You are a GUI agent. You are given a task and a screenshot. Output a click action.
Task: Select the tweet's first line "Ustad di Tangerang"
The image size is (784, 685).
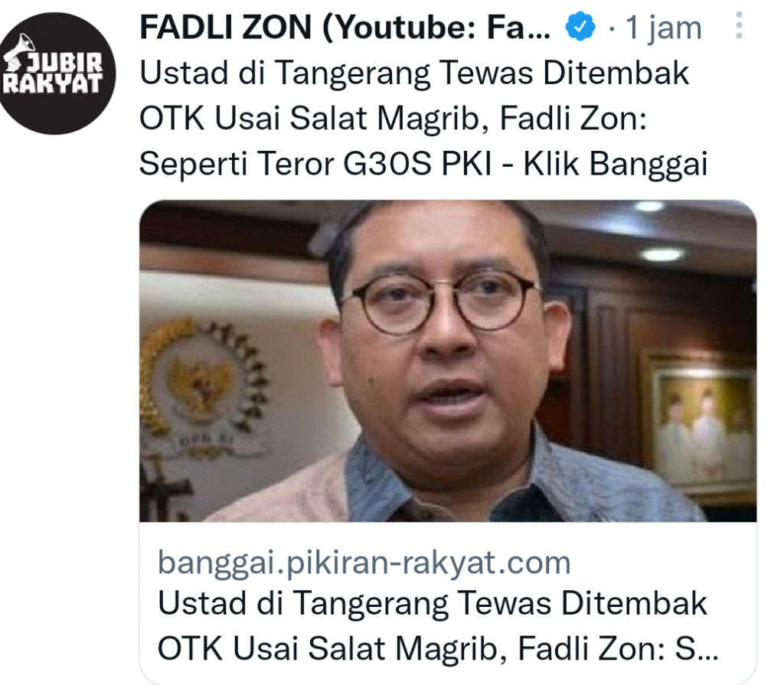tap(285, 73)
